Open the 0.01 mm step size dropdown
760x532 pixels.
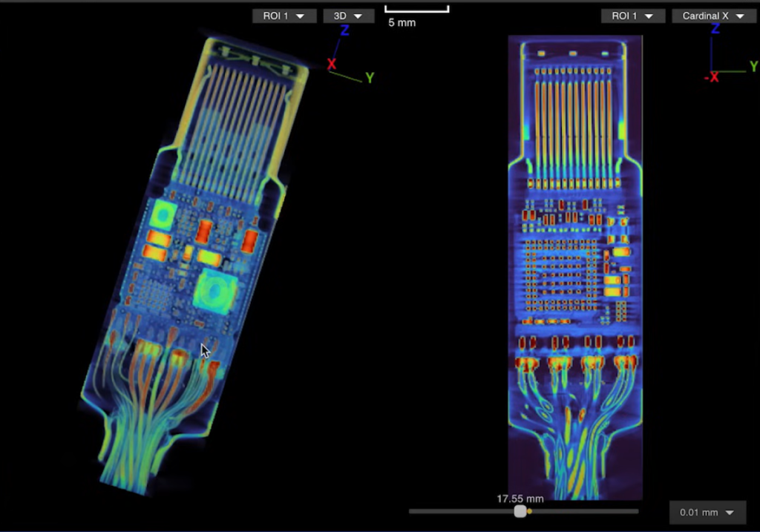click(x=707, y=513)
